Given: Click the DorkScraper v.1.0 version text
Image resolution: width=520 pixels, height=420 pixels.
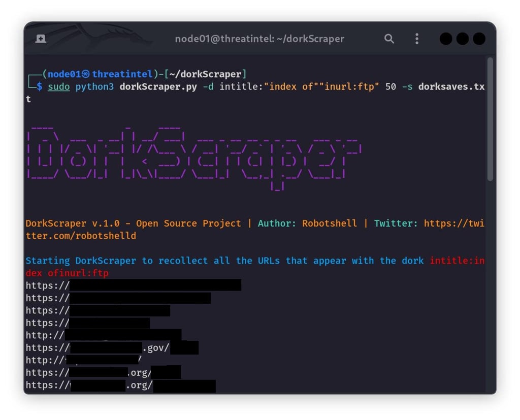Looking at the screenshot, I should (72, 223).
